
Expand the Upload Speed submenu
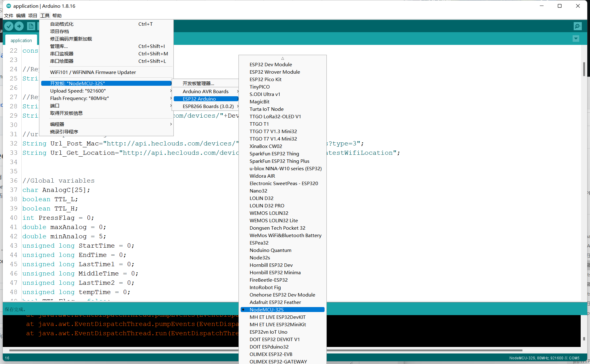coord(78,91)
